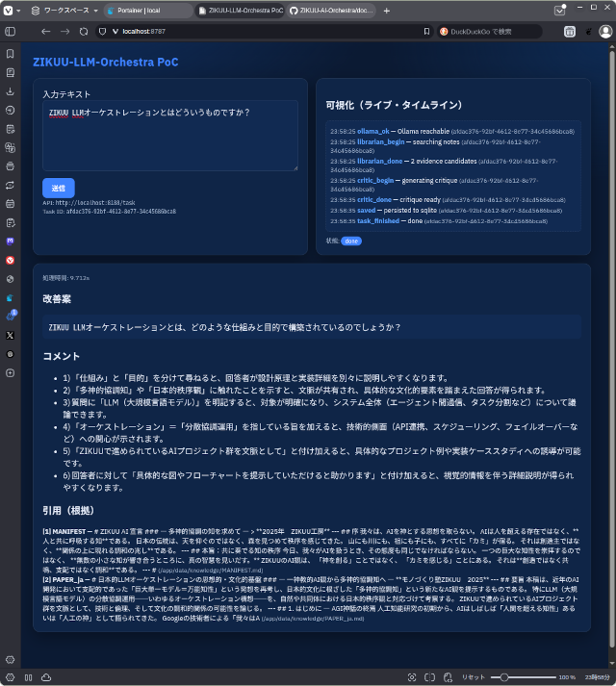Switch to the ZIKUU-AI-Orchestra GitHub tab

327,11
